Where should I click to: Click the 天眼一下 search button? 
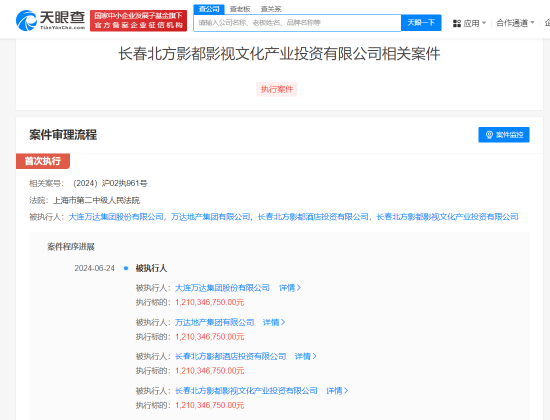coord(421,23)
